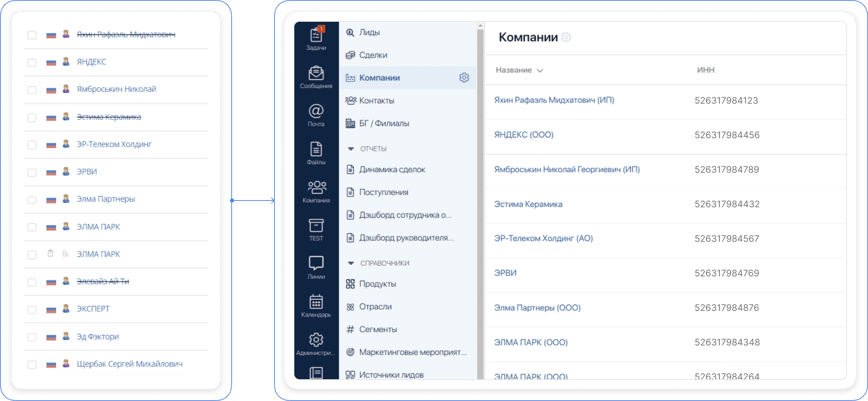Click the hash icon next to Сегменты
868x401 pixels.
350,330
